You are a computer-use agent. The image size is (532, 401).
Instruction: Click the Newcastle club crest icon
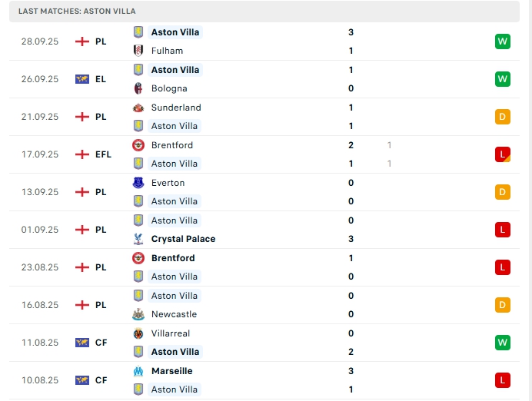pyautogui.click(x=138, y=314)
